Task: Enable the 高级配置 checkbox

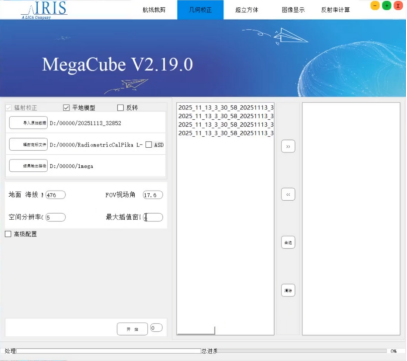Action: (8, 234)
